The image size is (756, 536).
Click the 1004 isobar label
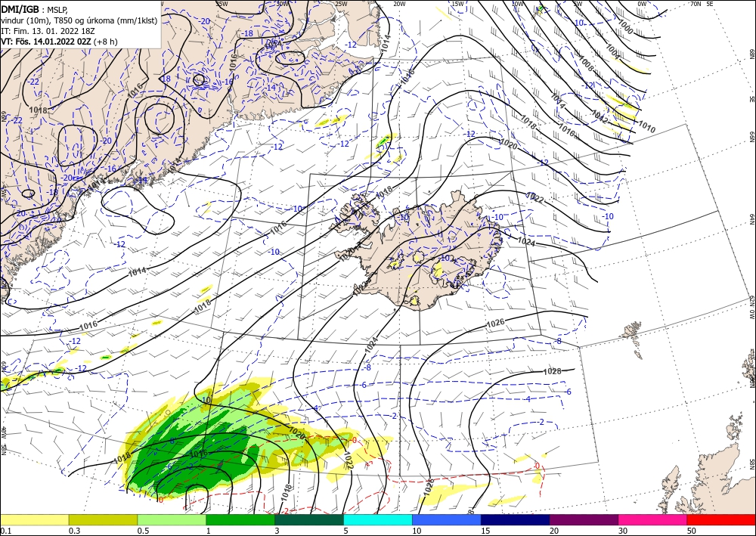coord(612,51)
